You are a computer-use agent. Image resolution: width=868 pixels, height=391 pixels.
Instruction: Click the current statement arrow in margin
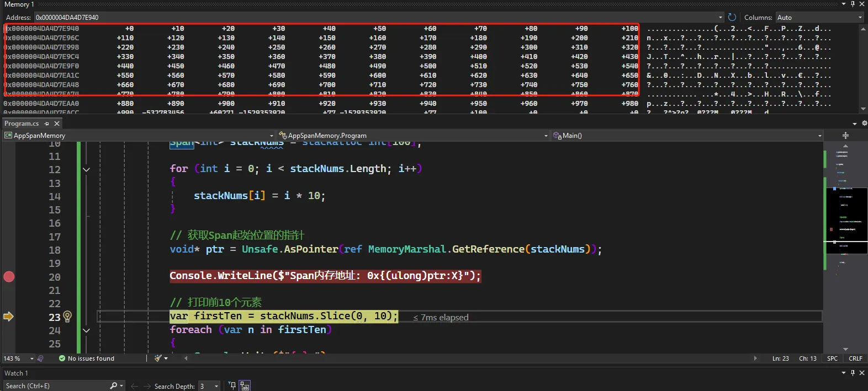(x=8, y=317)
